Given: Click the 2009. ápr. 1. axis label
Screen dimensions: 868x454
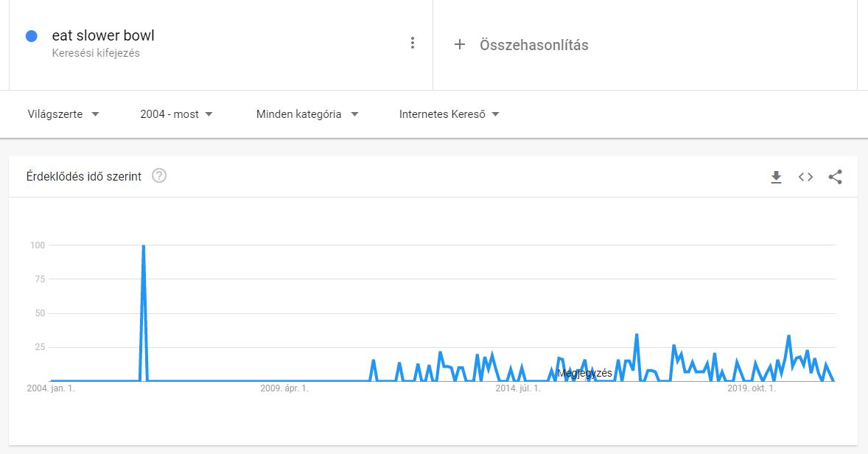Looking at the screenshot, I should point(284,388).
